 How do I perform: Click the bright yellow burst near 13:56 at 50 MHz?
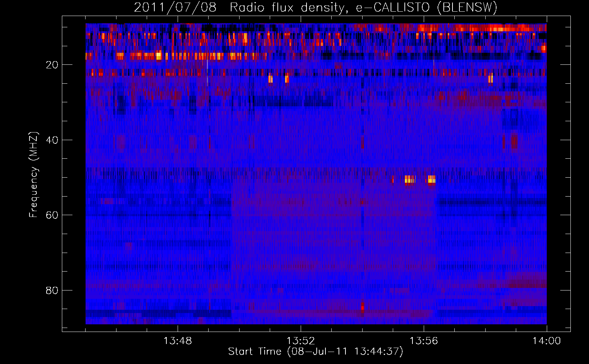(431, 179)
